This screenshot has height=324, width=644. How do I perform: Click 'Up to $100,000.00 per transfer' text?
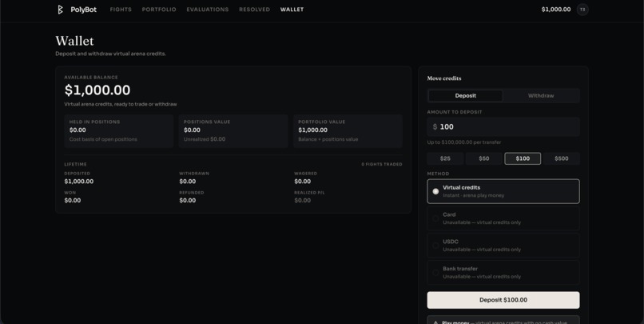[464, 142]
